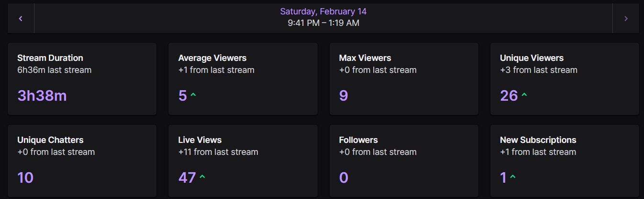The width and height of the screenshot is (644, 199).
Task: Click the green up arrow beside New Subscriptions
Action: coord(513,177)
